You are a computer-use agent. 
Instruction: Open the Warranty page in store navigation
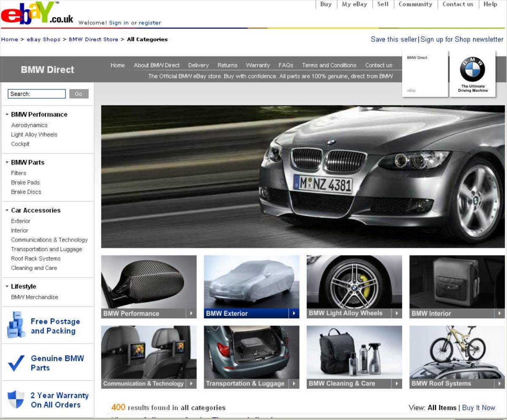[257, 65]
